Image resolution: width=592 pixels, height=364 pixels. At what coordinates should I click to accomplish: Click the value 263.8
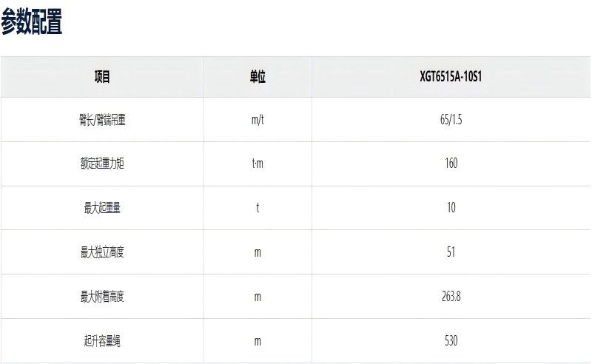click(x=451, y=297)
